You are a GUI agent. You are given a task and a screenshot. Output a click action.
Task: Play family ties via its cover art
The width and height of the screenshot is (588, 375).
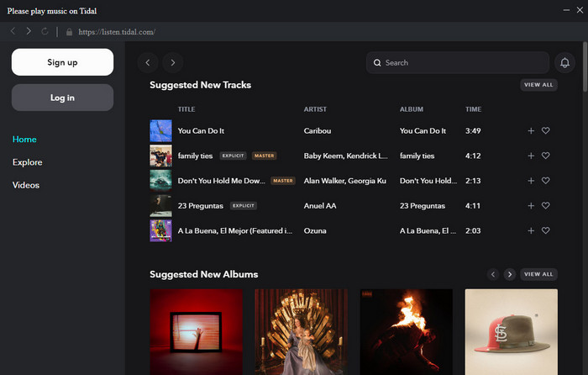click(161, 156)
